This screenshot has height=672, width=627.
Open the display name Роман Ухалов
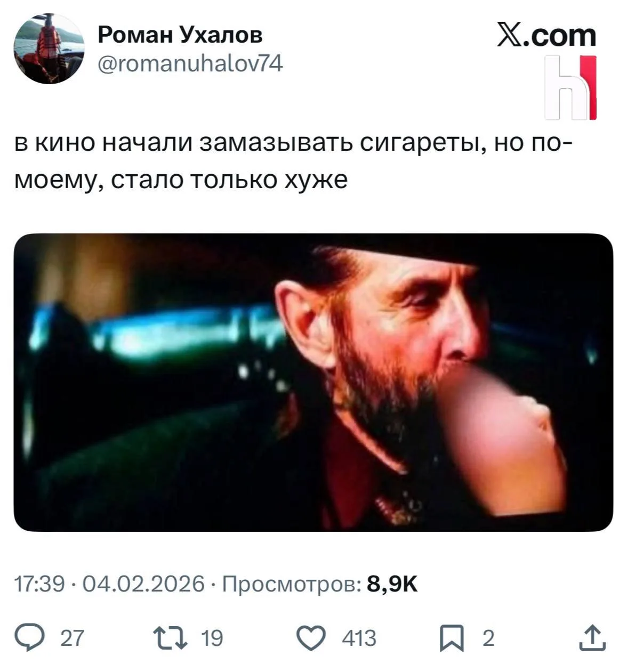tap(180, 35)
